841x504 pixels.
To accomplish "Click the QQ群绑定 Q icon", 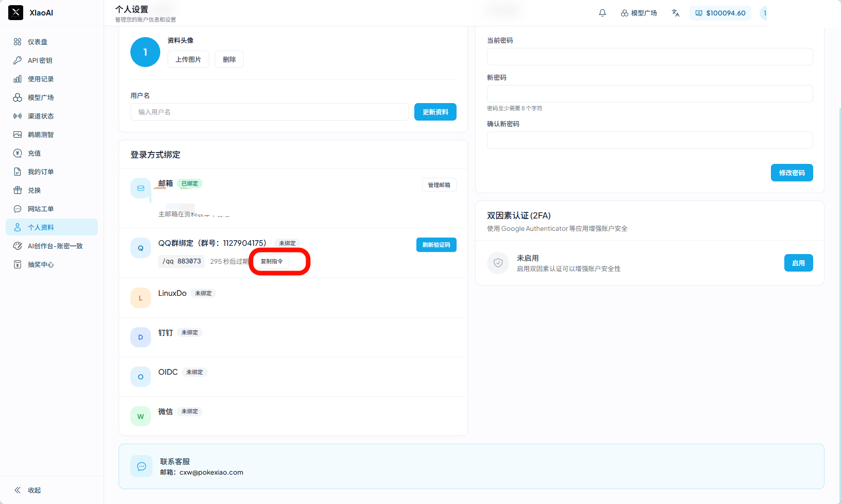I will click(141, 248).
